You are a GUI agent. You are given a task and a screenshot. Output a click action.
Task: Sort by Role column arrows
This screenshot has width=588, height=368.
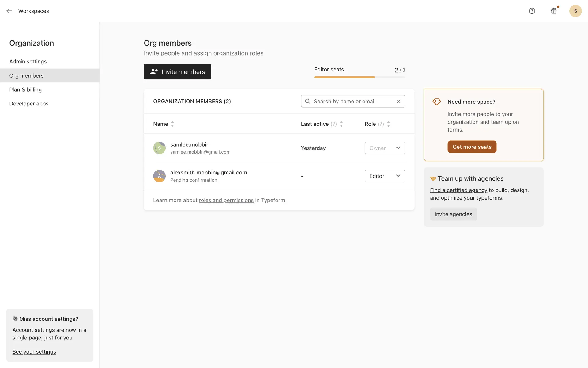tap(389, 124)
